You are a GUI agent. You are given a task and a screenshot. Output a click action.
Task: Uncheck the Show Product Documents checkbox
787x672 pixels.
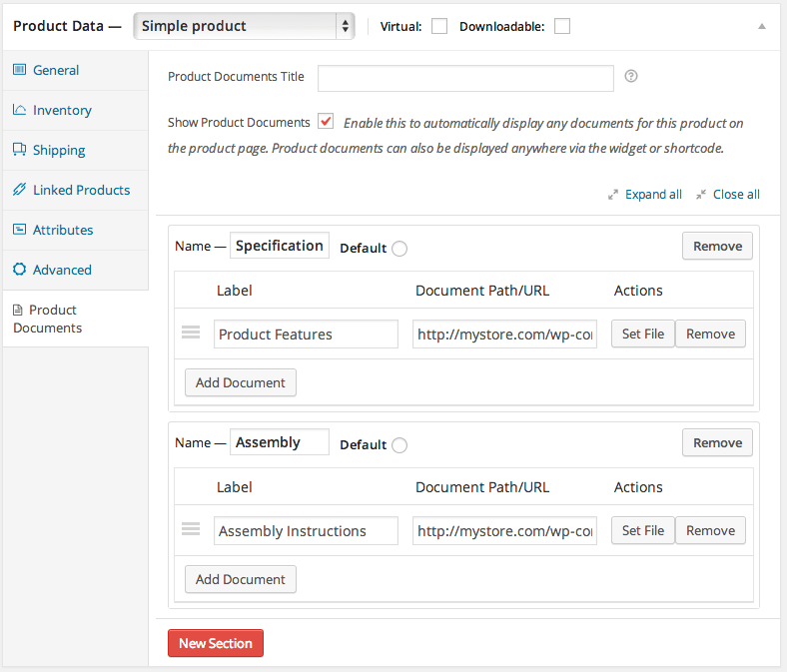click(326, 122)
